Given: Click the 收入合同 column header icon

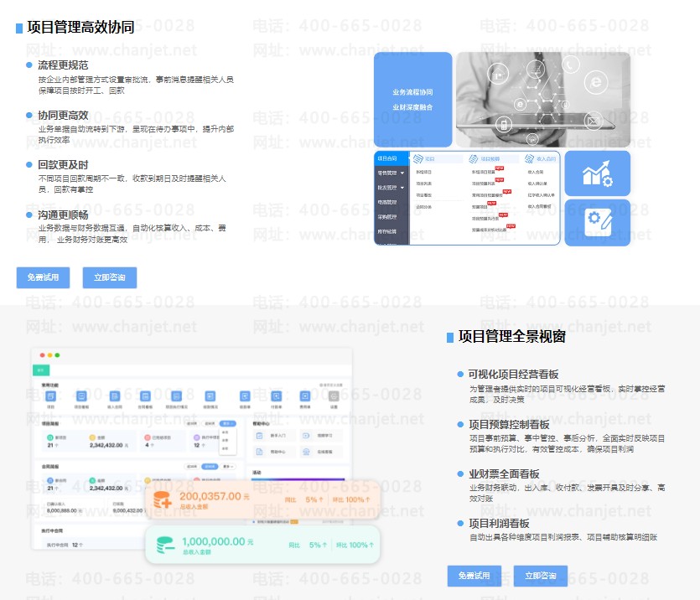Looking at the screenshot, I should [530, 159].
